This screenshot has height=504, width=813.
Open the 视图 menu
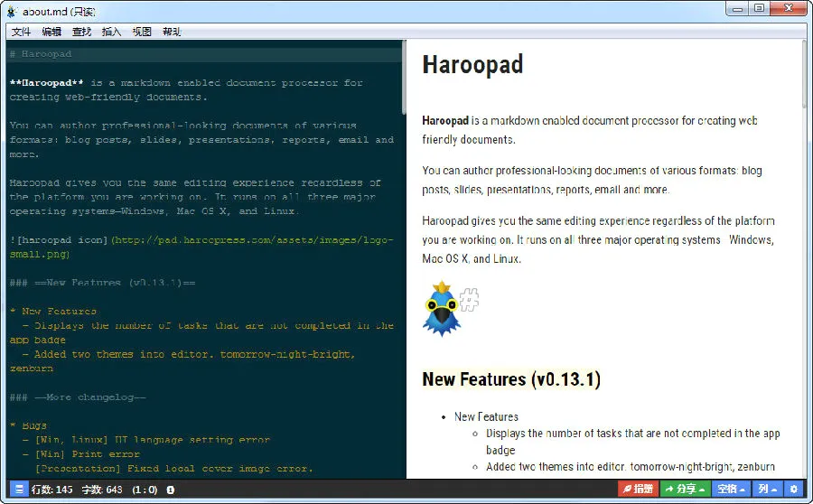pos(142,32)
